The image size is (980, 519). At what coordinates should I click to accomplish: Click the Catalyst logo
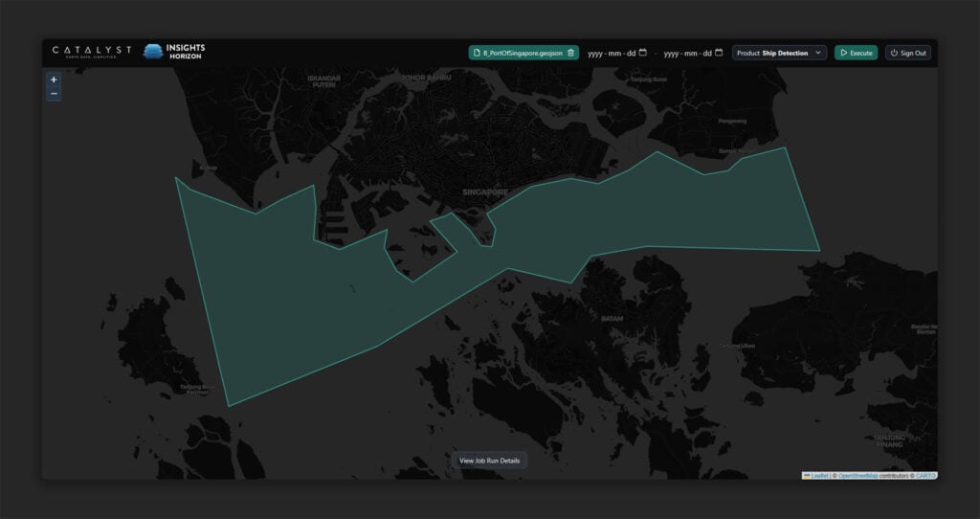(x=92, y=51)
